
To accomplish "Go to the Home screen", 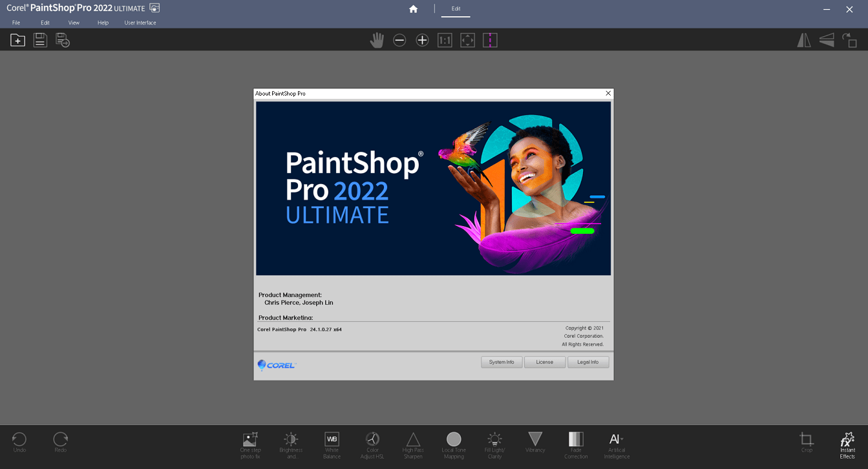I will point(414,9).
